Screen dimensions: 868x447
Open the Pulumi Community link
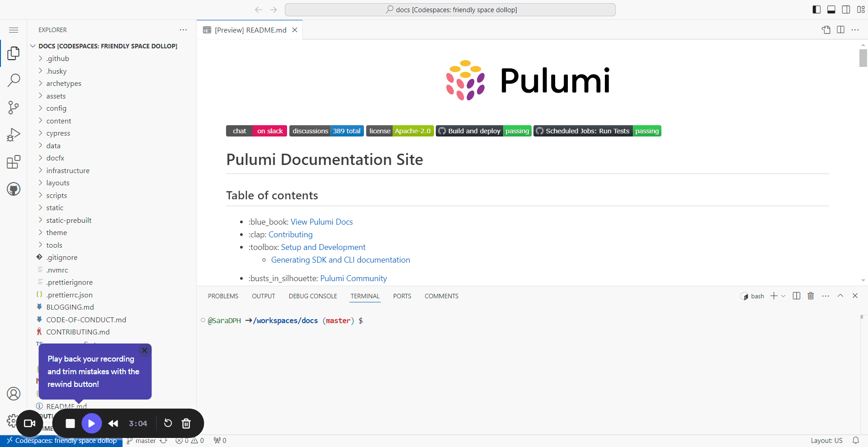[354, 278]
